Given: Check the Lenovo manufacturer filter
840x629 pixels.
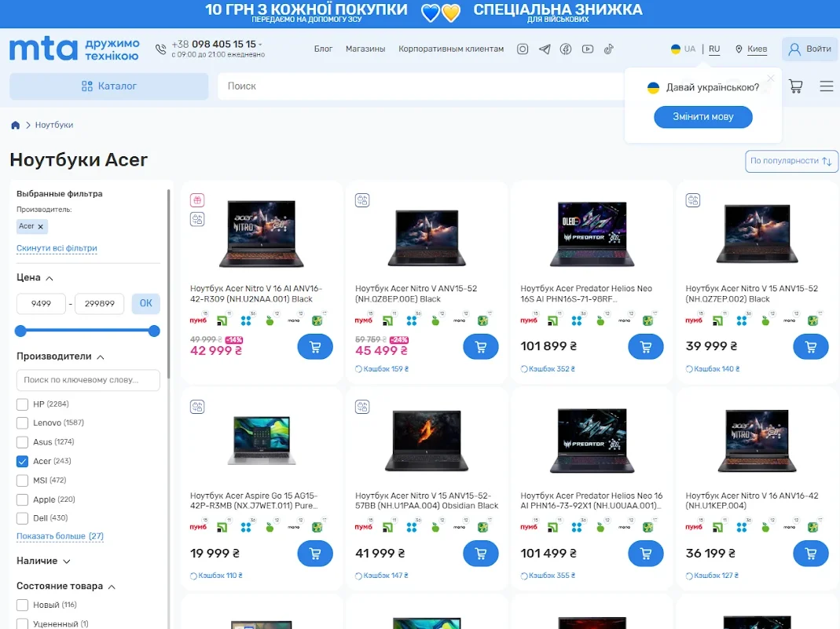Looking at the screenshot, I should tap(23, 423).
